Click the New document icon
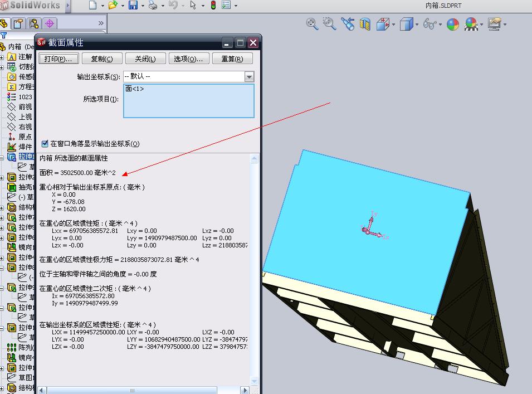 tap(92, 5)
